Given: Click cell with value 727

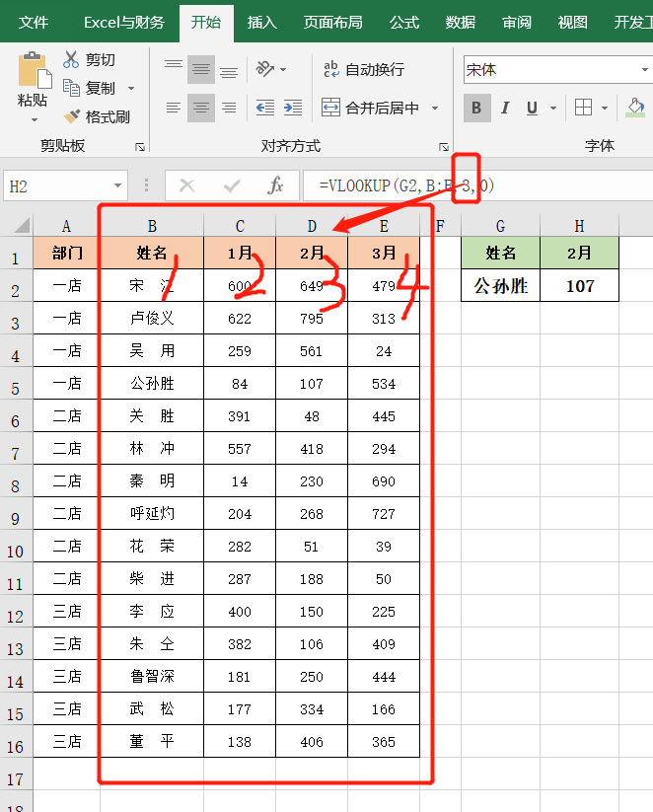Looking at the screenshot, I should pyautogui.click(x=383, y=514).
